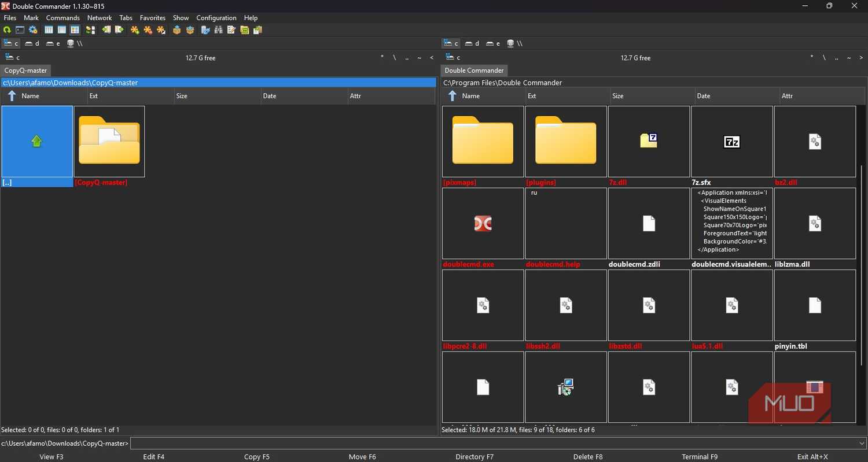Open the Configuration menu
The height and width of the screenshot is (462, 868).
pos(216,18)
